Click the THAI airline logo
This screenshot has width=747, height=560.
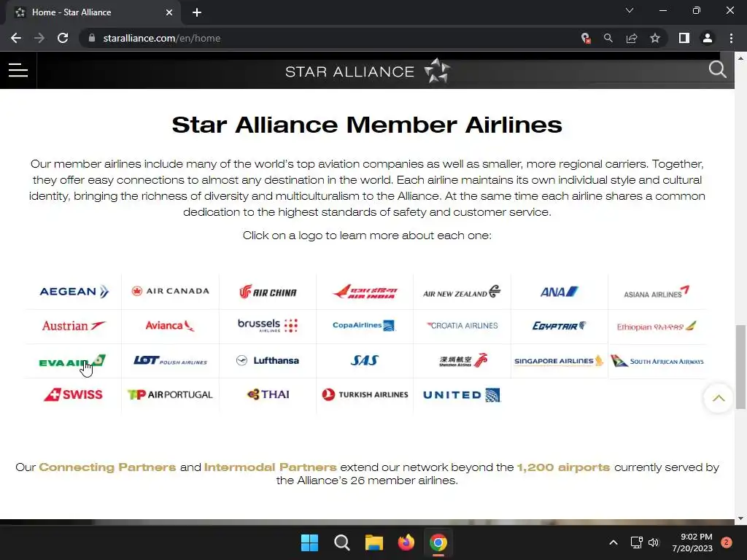click(x=268, y=394)
